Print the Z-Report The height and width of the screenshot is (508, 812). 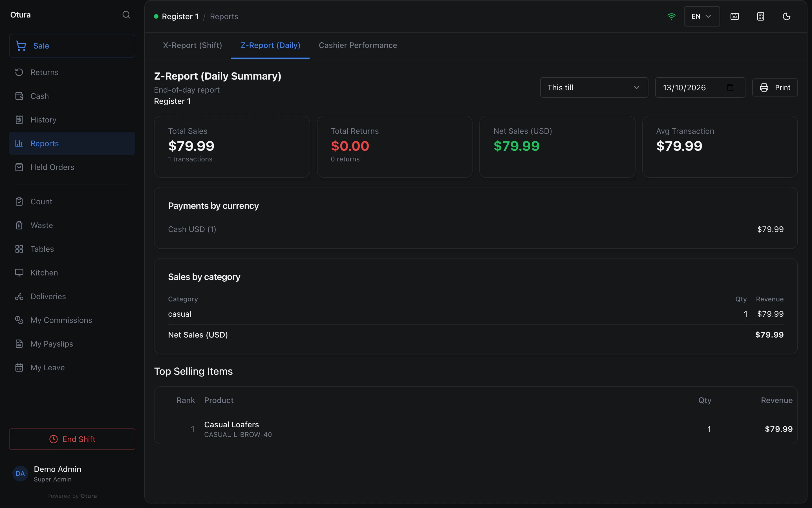tap(775, 88)
